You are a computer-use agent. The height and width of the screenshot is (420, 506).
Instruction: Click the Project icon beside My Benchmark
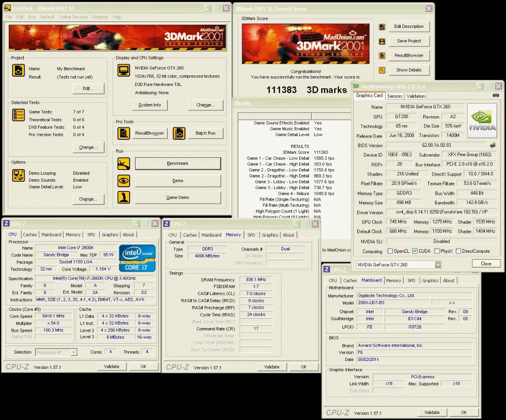[x=19, y=70]
